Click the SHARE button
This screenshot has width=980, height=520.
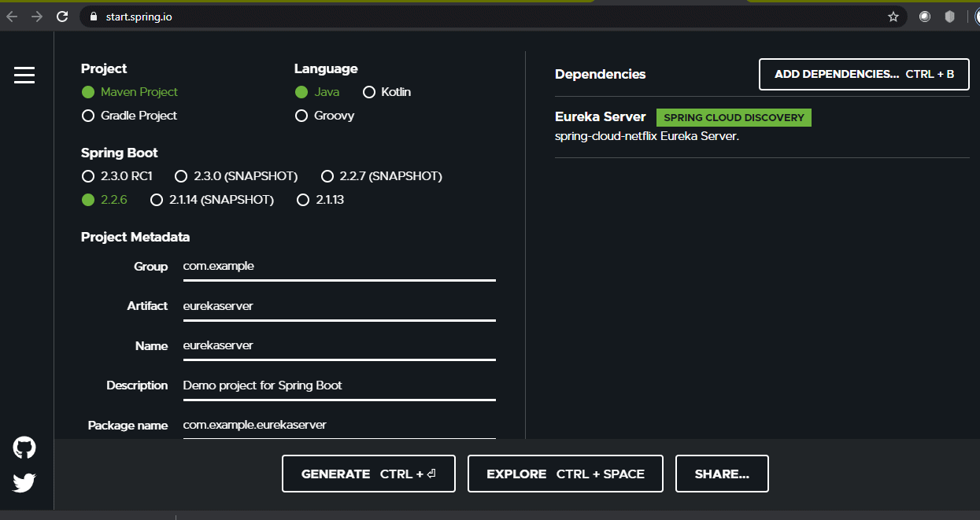pos(721,474)
